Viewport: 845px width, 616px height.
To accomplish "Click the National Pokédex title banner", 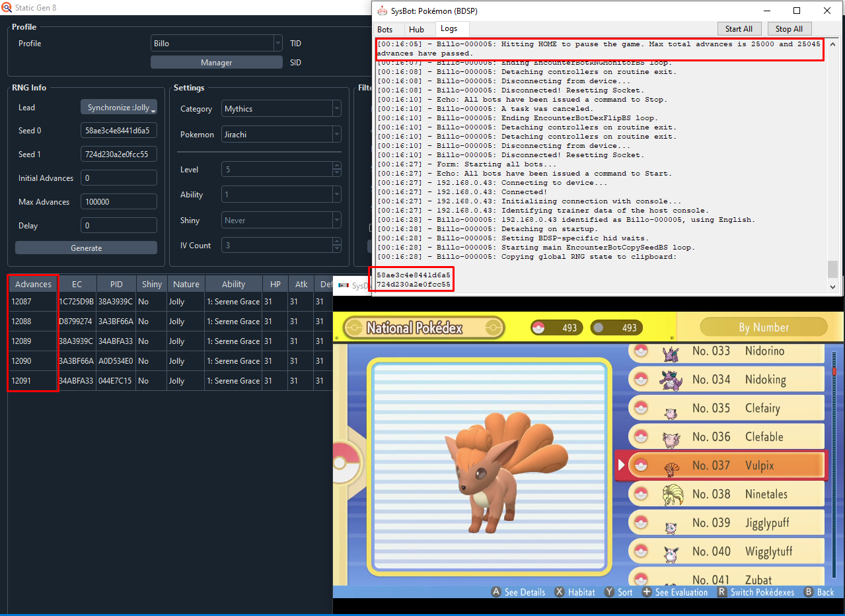I will coord(423,328).
